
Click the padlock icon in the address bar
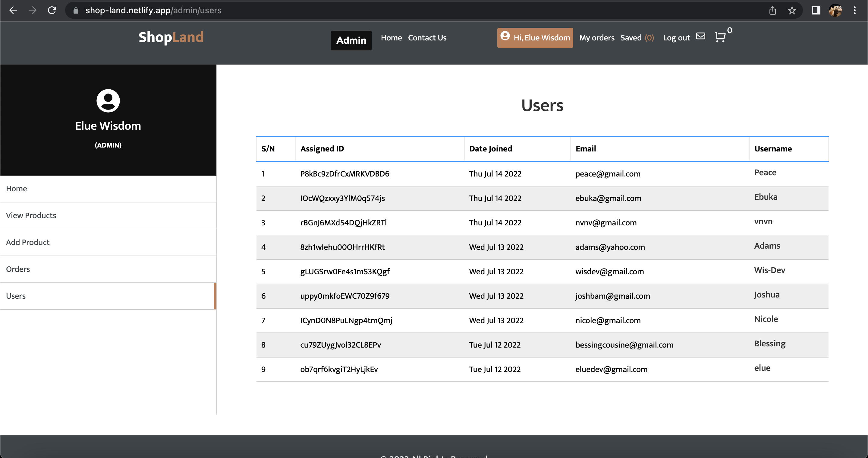pos(75,11)
